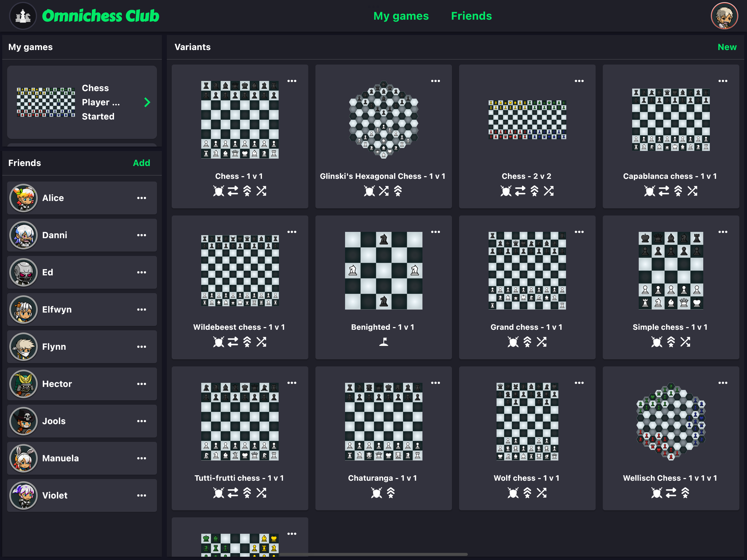Open more options on Wildebeest chess card

[292, 232]
